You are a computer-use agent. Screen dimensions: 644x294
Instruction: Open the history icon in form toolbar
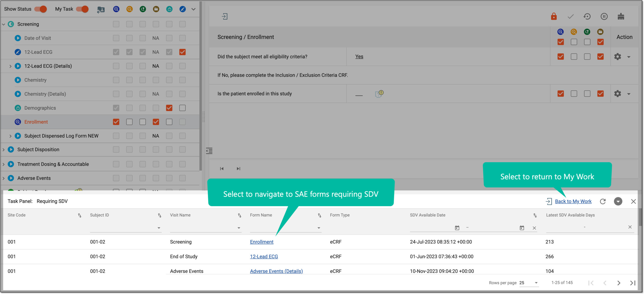click(x=587, y=17)
